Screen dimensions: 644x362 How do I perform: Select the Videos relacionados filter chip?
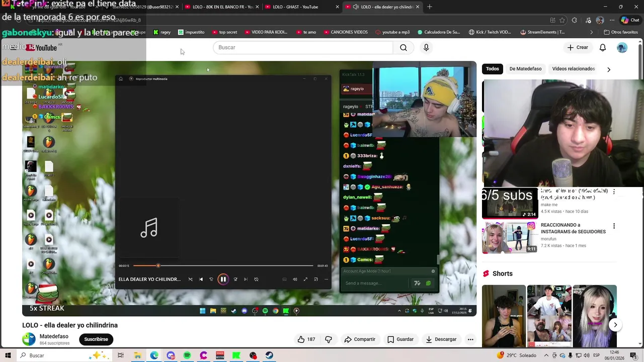(x=573, y=69)
